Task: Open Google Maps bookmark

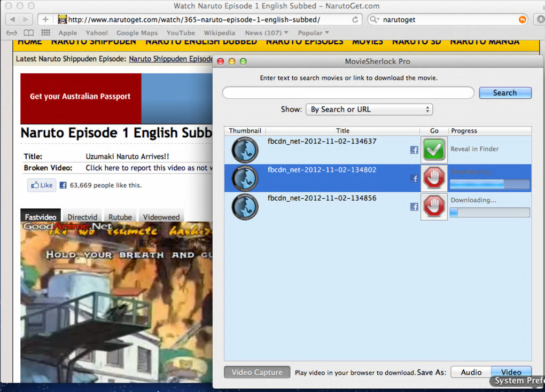Action: point(137,33)
